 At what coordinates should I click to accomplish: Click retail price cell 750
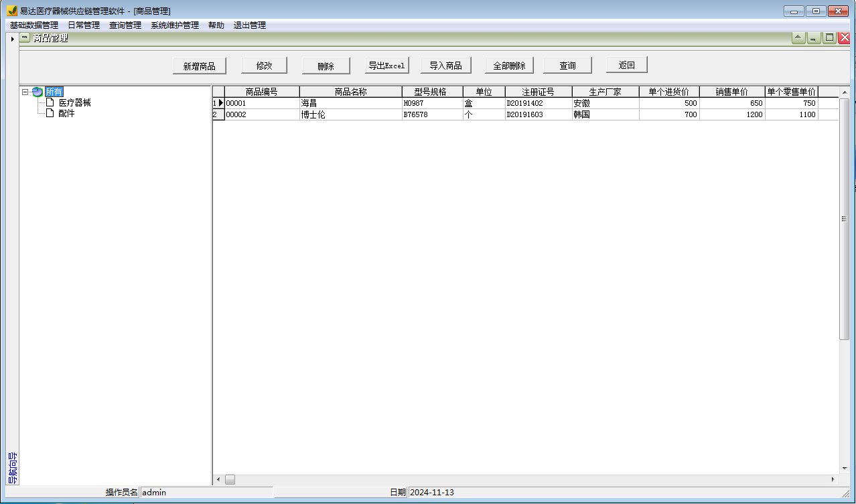click(791, 104)
